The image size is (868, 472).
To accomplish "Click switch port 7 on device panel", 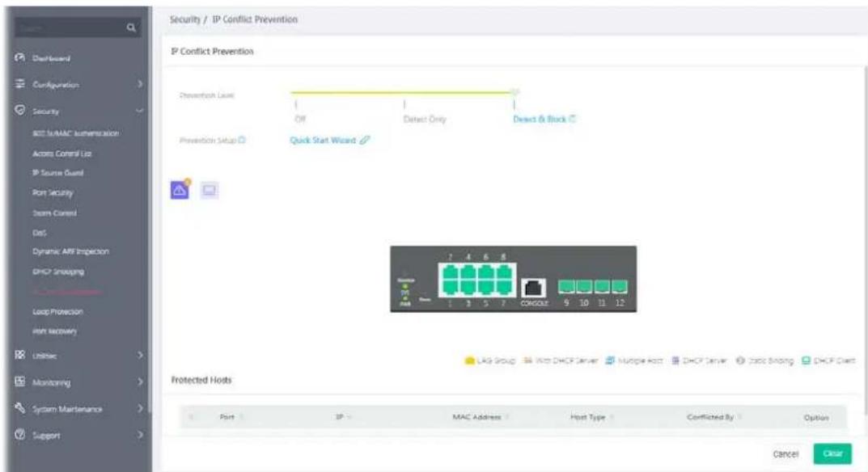I will coord(504,287).
